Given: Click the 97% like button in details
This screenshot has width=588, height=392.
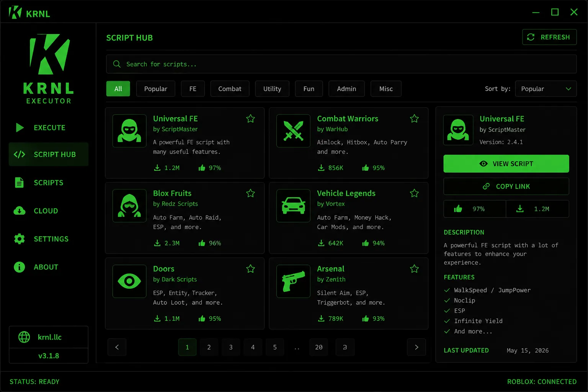Looking at the screenshot, I should click(x=475, y=209).
